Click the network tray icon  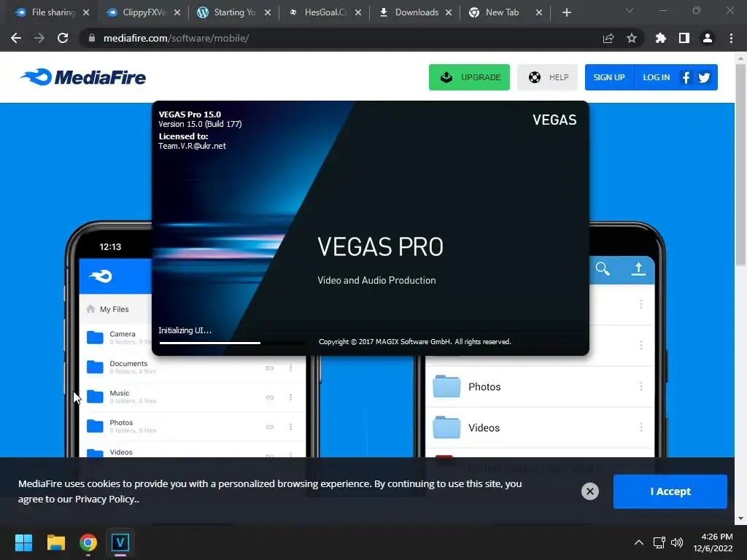click(659, 542)
